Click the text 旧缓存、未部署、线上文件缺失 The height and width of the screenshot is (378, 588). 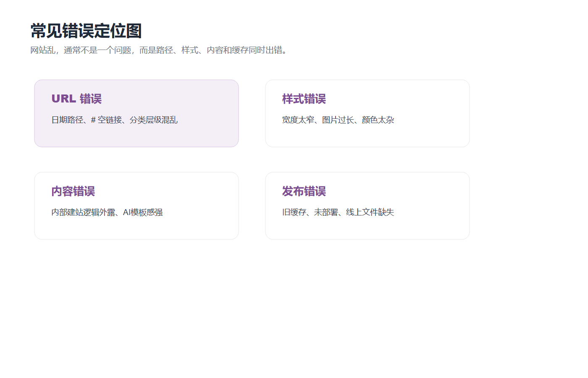coord(338,213)
